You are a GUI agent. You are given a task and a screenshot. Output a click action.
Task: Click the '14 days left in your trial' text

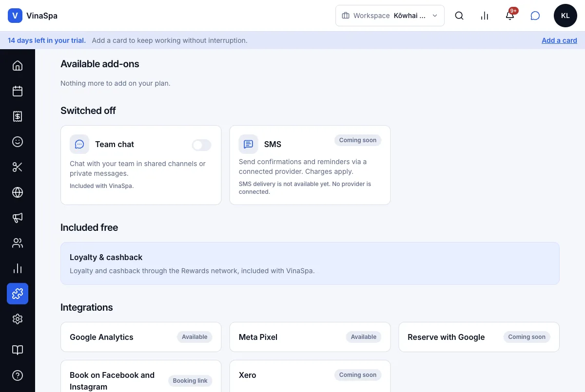pyautogui.click(x=47, y=40)
